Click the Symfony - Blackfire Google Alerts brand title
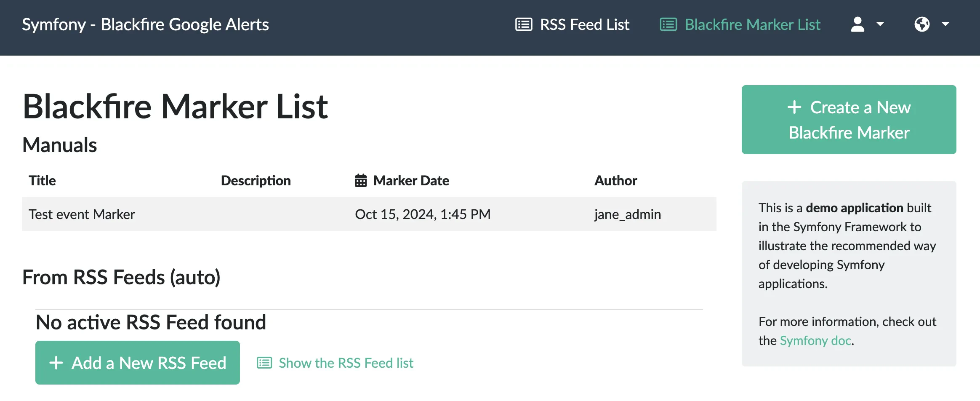This screenshot has width=980, height=401. pos(145,24)
